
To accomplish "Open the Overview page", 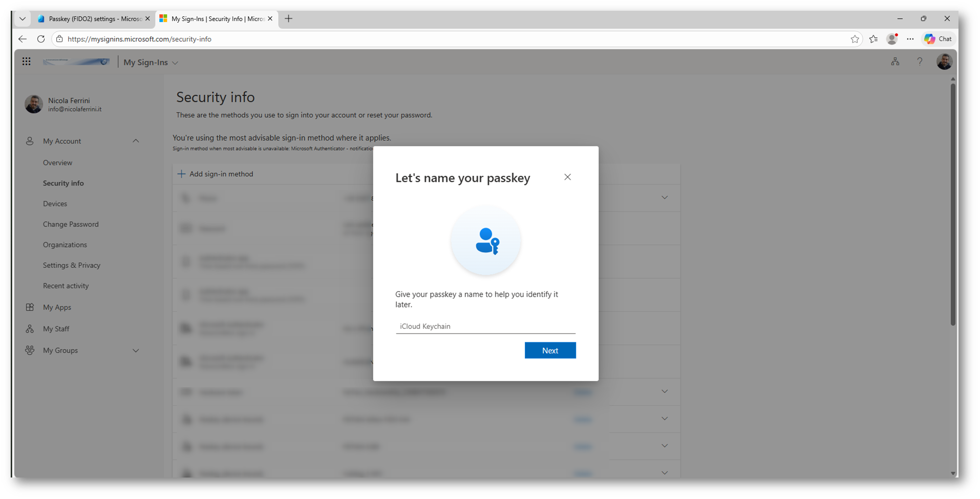I will point(57,163).
